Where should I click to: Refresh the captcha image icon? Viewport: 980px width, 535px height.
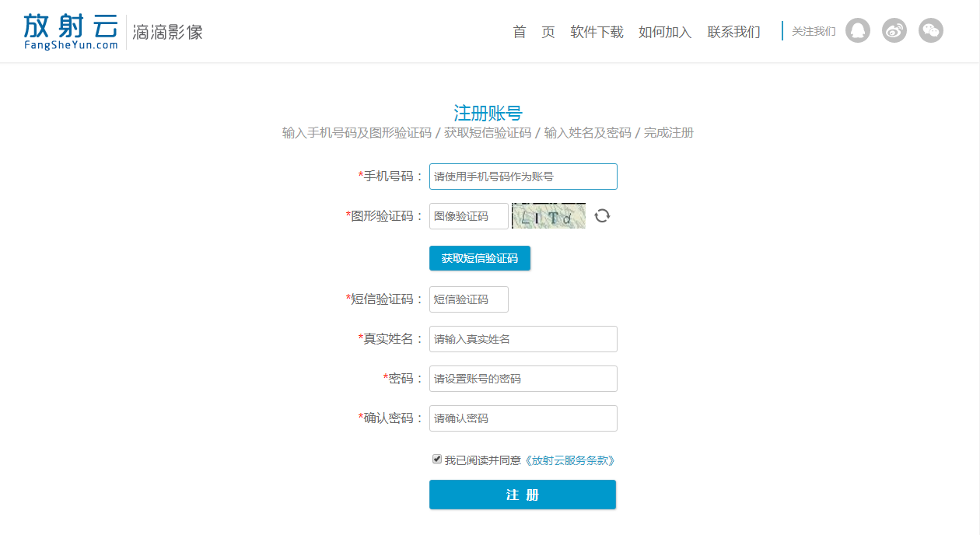point(602,216)
